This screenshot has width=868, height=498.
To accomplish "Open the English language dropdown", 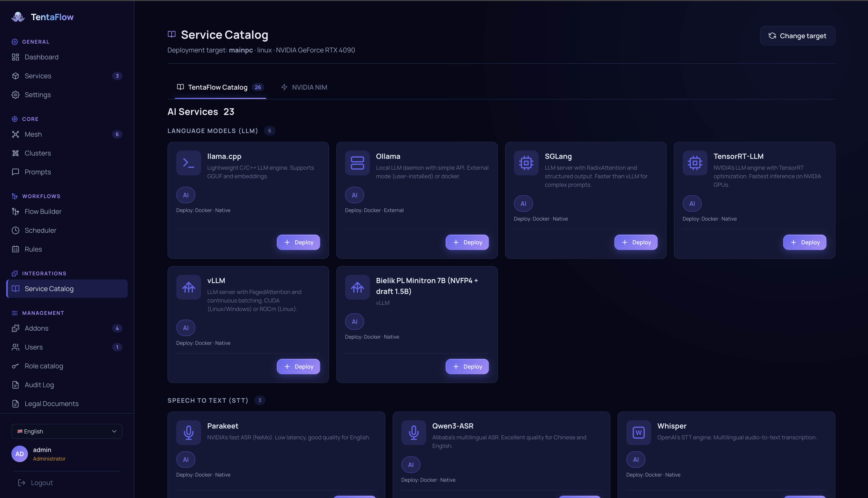I will tap(67, 431).
